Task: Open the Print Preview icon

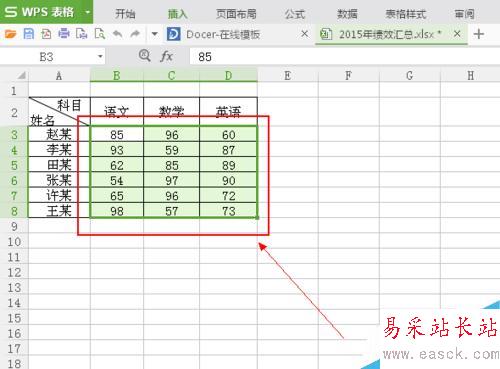Action: point(100,34)
